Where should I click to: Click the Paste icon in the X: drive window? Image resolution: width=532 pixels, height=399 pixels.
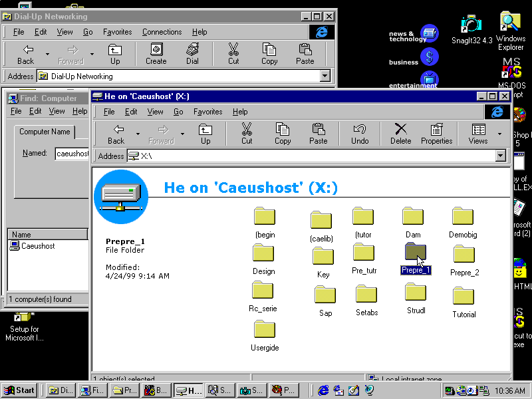point(318,133)
